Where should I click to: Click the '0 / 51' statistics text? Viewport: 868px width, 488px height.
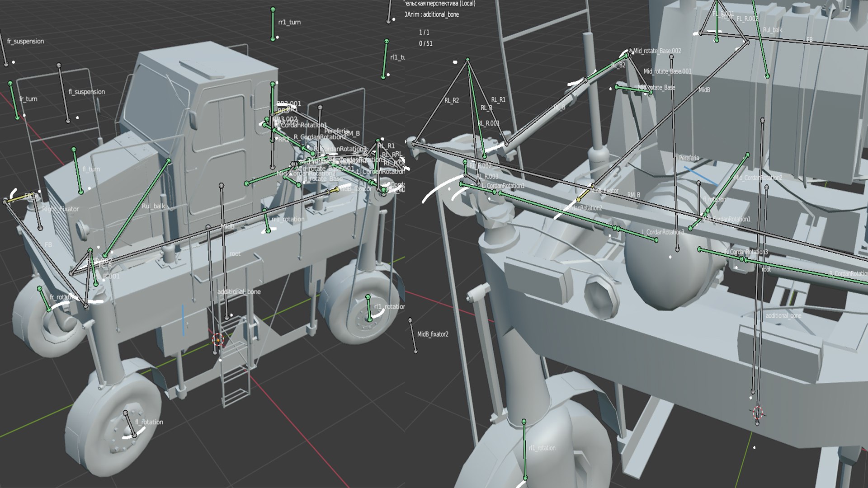point(425,44)
